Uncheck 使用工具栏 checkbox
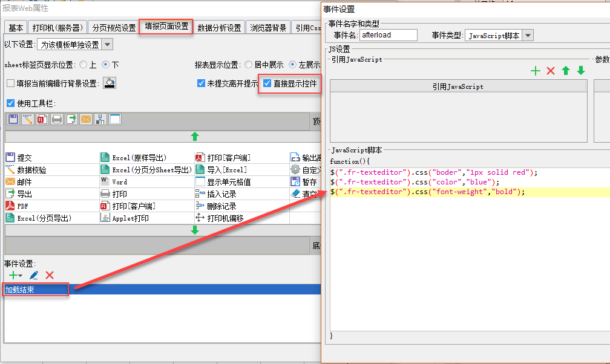 (x=10, y=103)
